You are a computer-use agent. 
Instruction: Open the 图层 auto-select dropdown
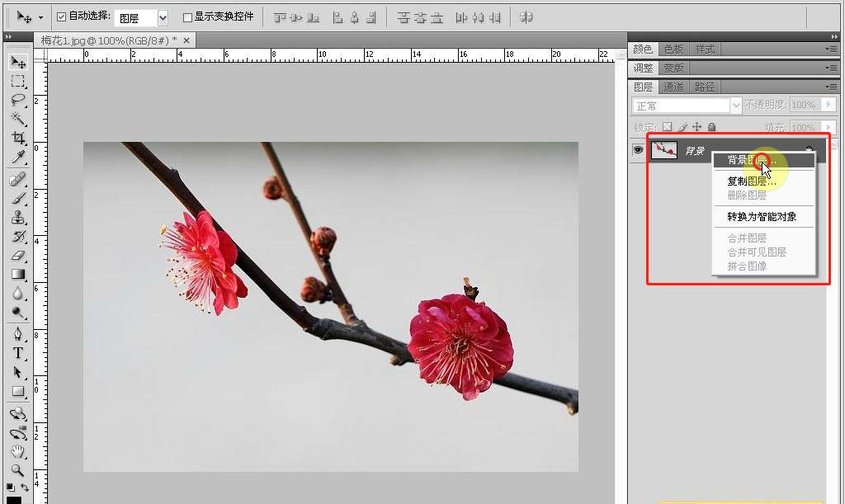[x=163, y=17]
